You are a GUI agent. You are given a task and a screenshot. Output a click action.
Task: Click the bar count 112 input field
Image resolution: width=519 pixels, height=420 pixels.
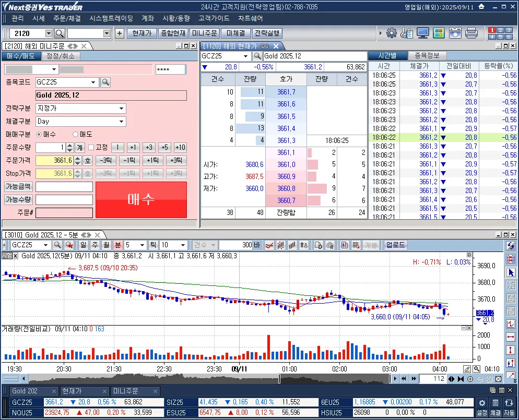432,379
